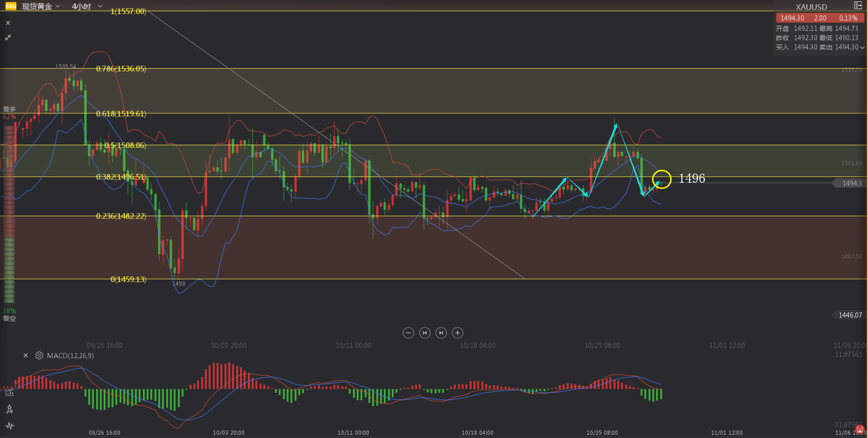The image size is (868, 438).
Task: Click the MACD(12,26,9) indicator label
Action: click(x=70, y=356)
